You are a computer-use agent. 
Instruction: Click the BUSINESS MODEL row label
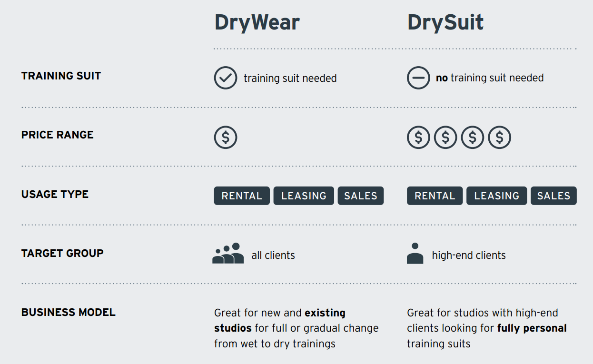[x=69, y=313]
